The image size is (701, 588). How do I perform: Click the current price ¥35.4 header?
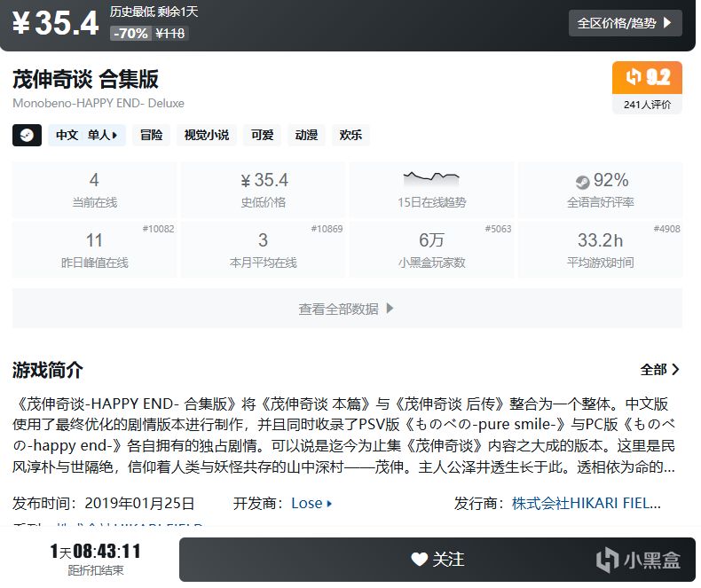pos(55,23)
